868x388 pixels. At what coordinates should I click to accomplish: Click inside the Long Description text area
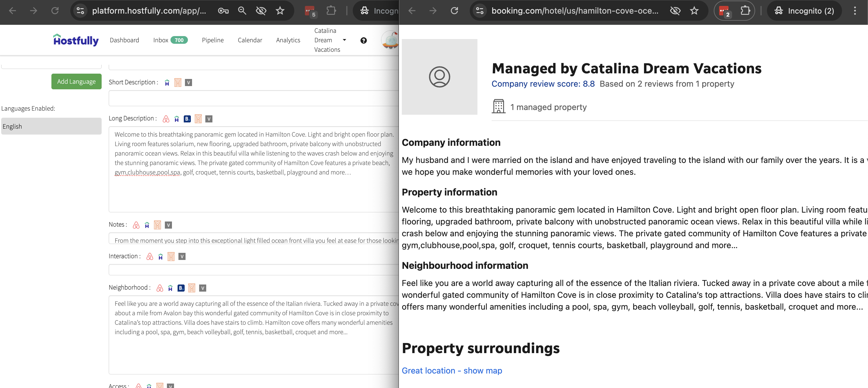[253, 169]
